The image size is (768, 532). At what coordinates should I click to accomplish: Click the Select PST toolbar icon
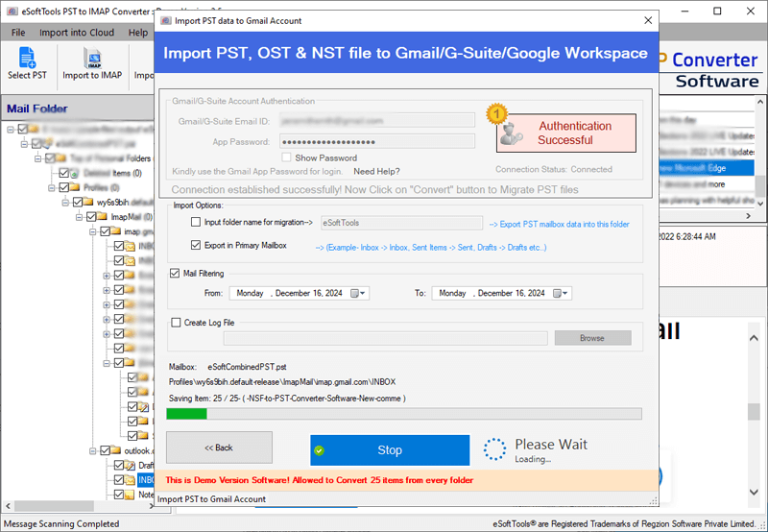tap(27, 58)
